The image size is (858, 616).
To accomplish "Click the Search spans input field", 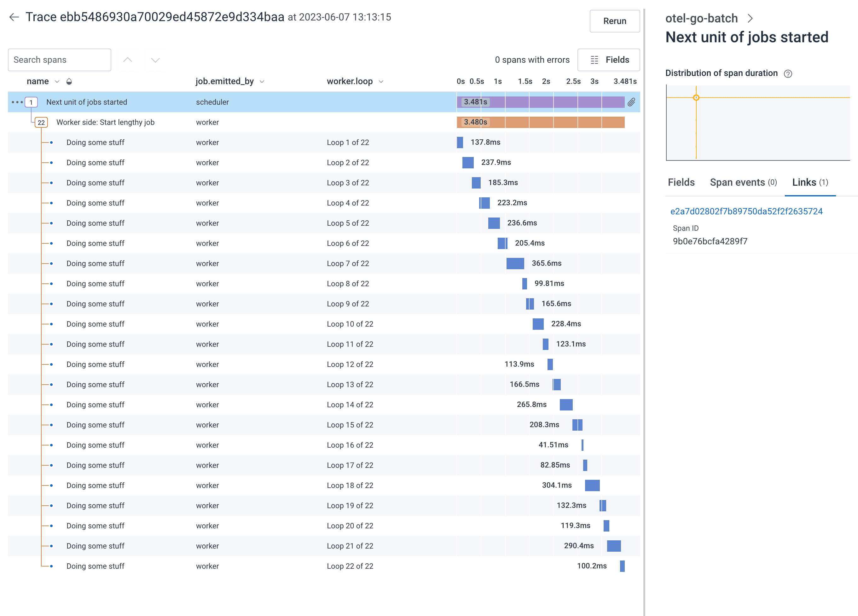I will [x=59, y=60].
